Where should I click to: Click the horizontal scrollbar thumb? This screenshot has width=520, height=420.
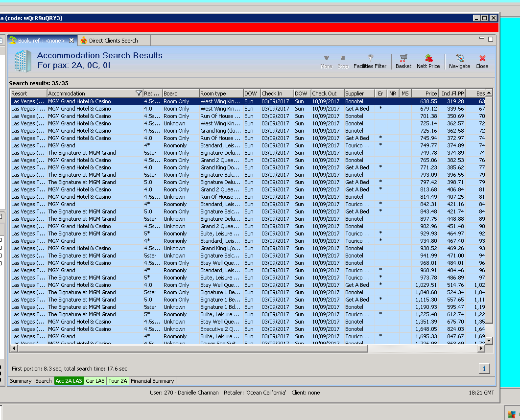click(193, 349)
